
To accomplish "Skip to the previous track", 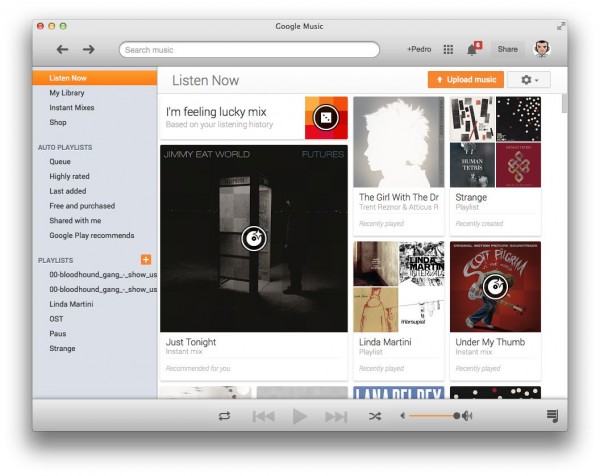I will [263, 416].
